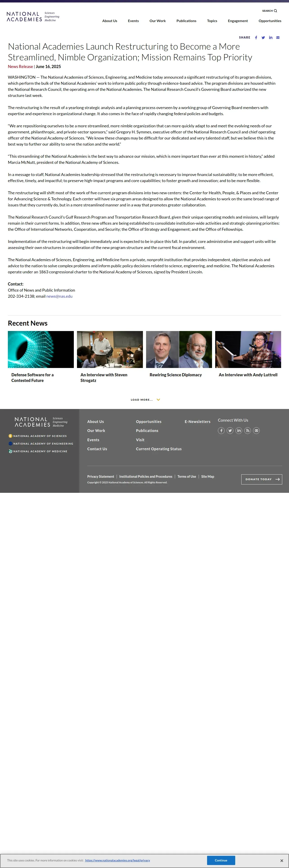Image resolution: width=289 pixels, height=868 pixels.
Task: Open the Our Work menu
Action: point(158,21)
